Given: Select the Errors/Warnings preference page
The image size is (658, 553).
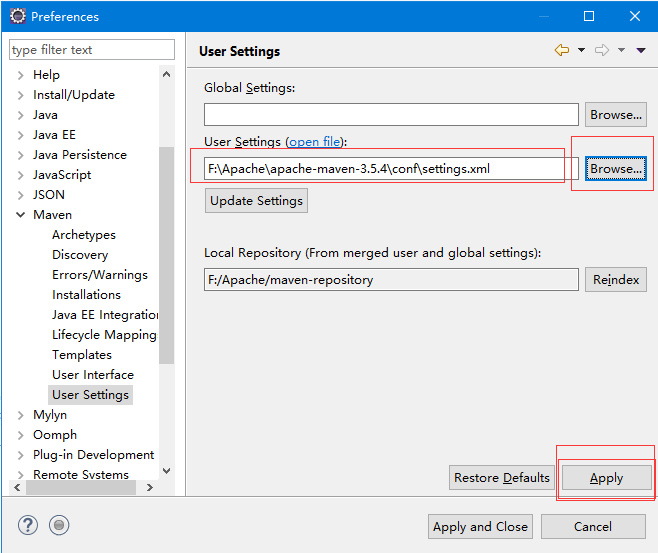Looking at the screenshot, I should click(x=100, y=275).
